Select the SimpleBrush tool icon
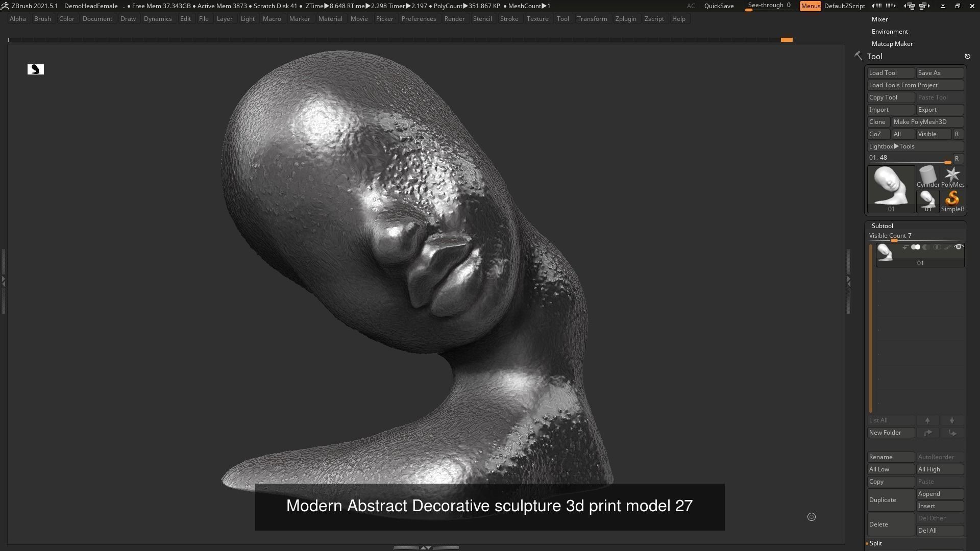The image size is (980, 551). pyautogui.click(x=952, y=201)
